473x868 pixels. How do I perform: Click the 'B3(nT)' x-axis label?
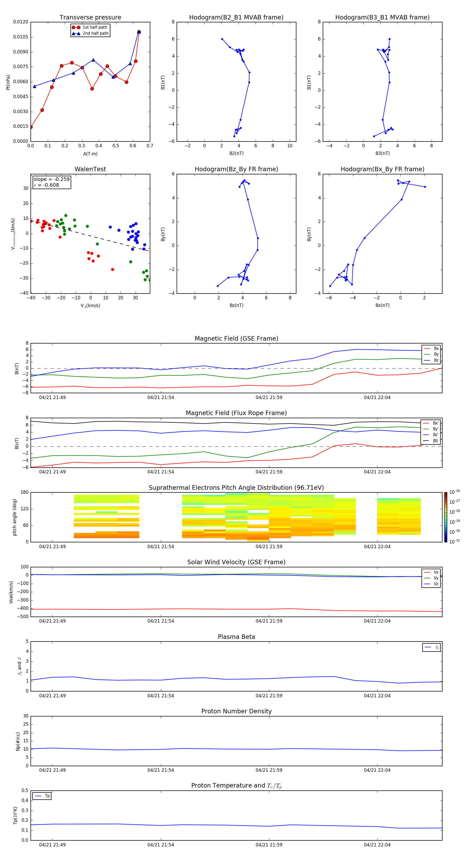[x=382, y=153]
